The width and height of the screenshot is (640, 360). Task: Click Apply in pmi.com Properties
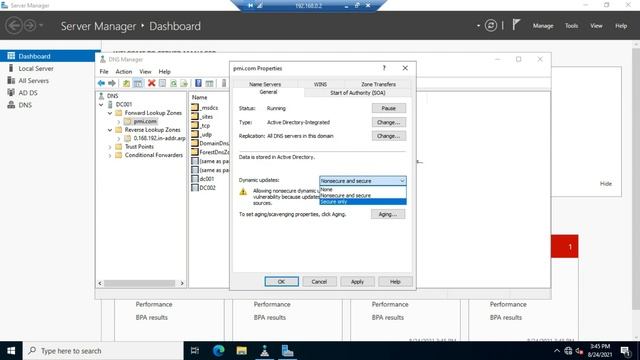(x=357, y=282)
